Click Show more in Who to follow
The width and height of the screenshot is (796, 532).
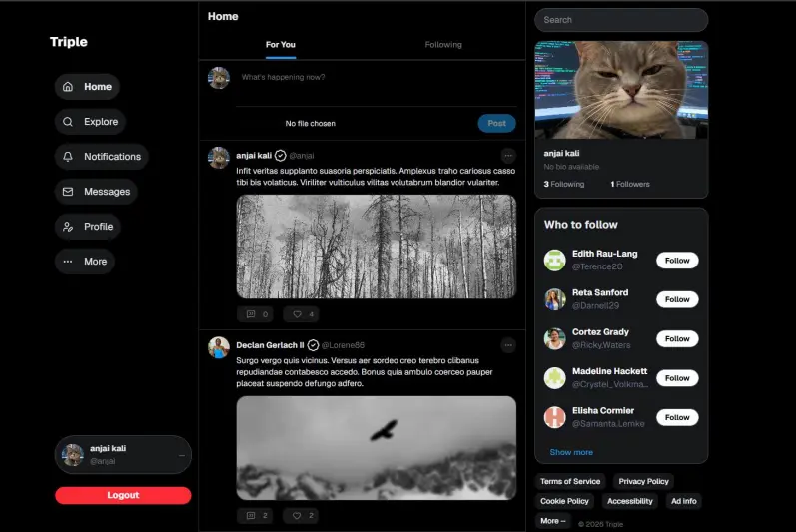pos(571,452)
